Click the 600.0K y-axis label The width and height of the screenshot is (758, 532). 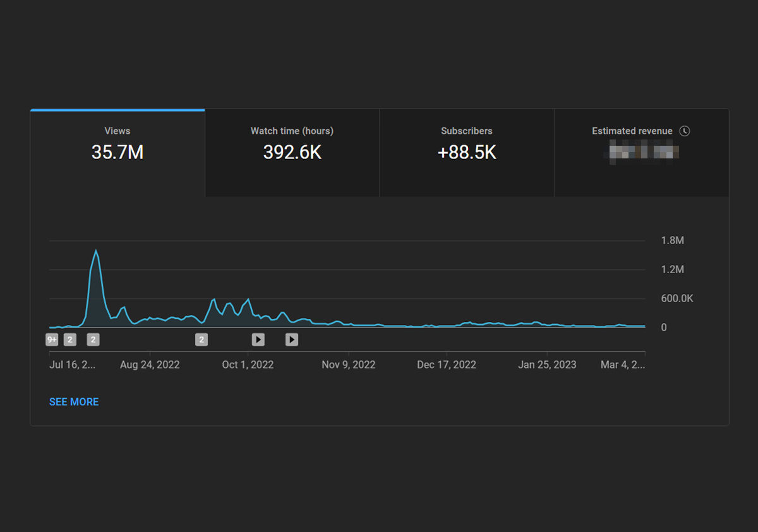[x=677, y=299]
